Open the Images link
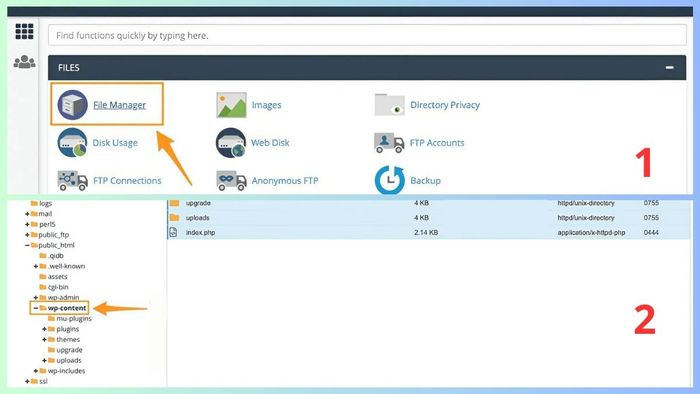 click(267, 105)
